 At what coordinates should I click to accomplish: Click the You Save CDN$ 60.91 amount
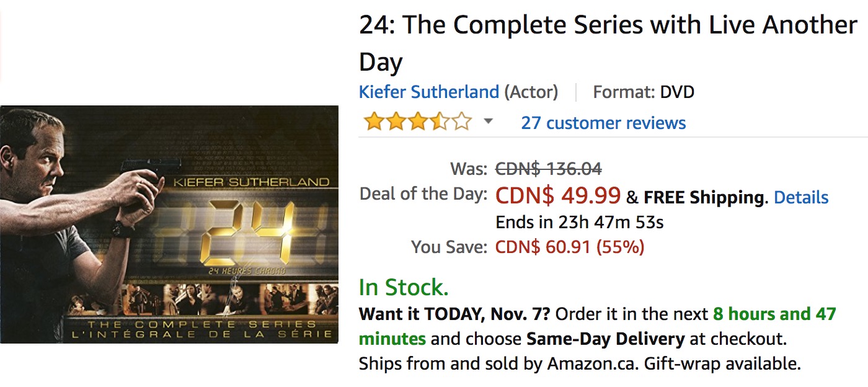click(x=569, y=247)
